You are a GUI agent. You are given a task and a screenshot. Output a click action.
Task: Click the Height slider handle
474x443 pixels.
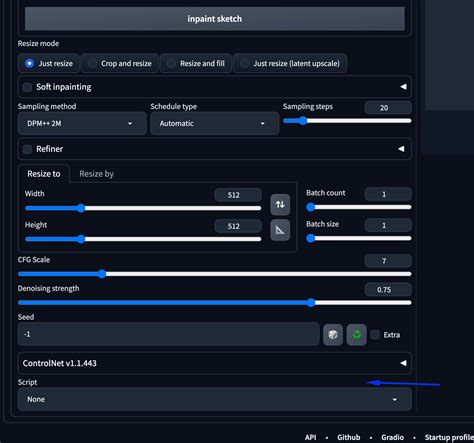[81, 239]
